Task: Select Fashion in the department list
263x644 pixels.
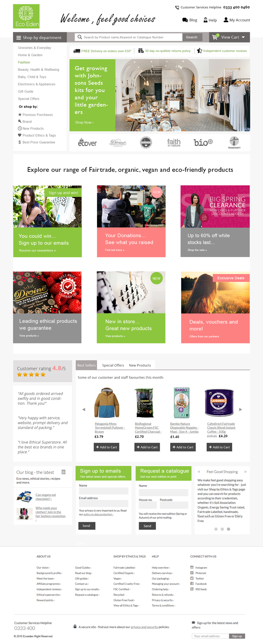Action: 24,62
